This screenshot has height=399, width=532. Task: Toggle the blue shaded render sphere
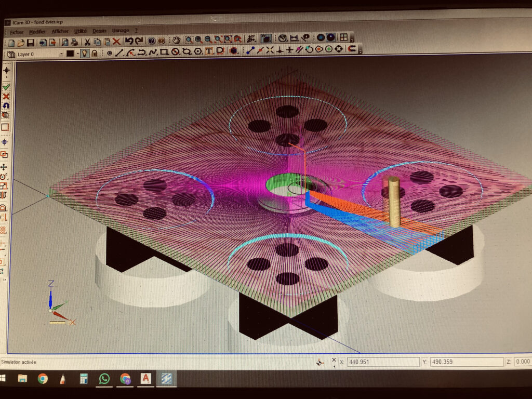321,37
